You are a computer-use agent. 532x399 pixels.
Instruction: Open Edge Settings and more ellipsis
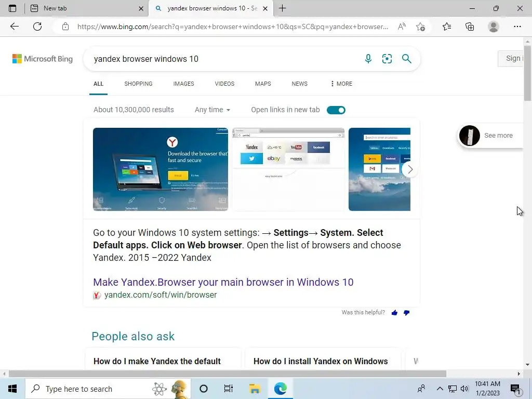coord(517,26)
